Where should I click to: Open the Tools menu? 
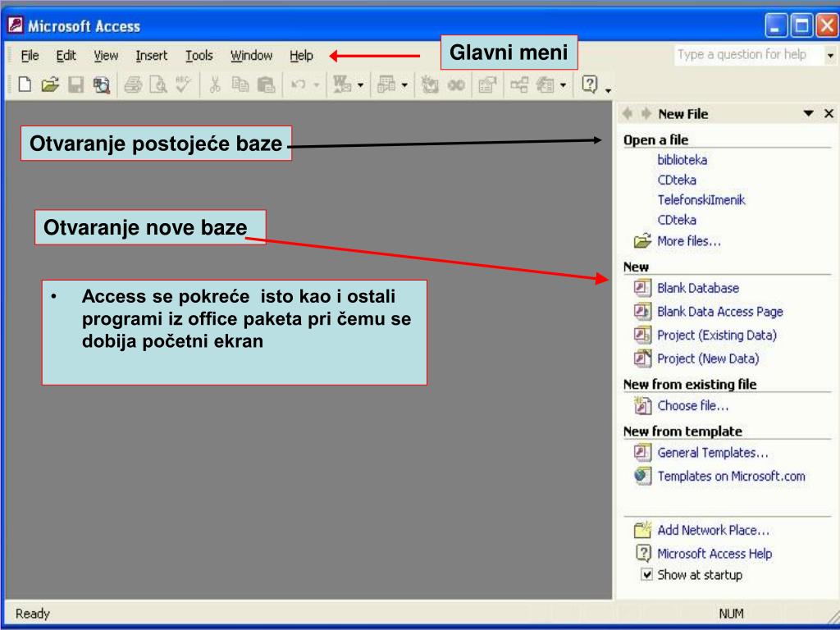click(199, 55)
